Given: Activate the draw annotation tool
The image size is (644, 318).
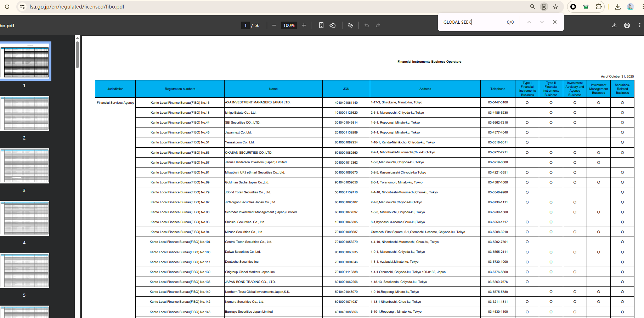Looking at the screenshot, I should pos(350,25).
